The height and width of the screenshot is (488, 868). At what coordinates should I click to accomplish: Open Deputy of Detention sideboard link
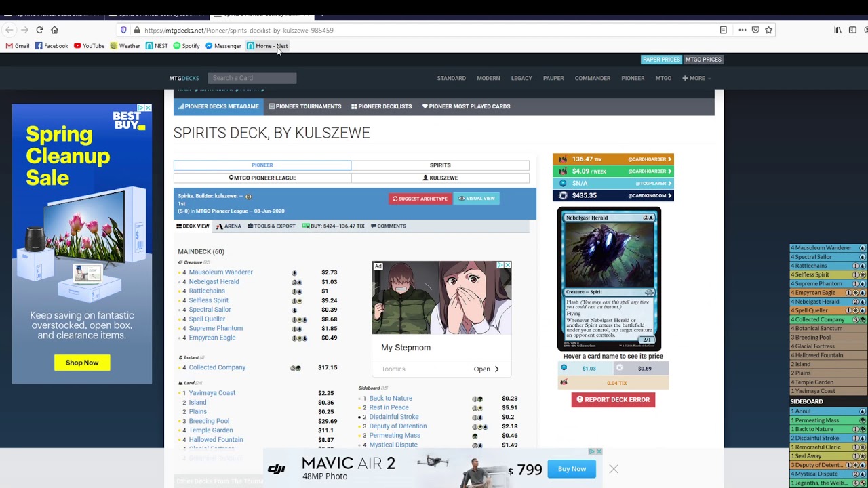pos(397,426)
